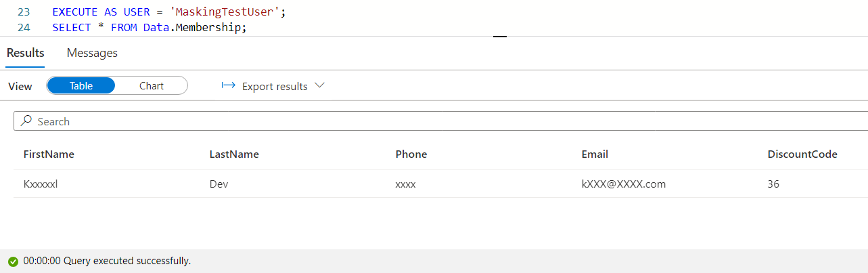868x273 pixels.
Task: Switch view to Chart
Action: click(152, 86)
